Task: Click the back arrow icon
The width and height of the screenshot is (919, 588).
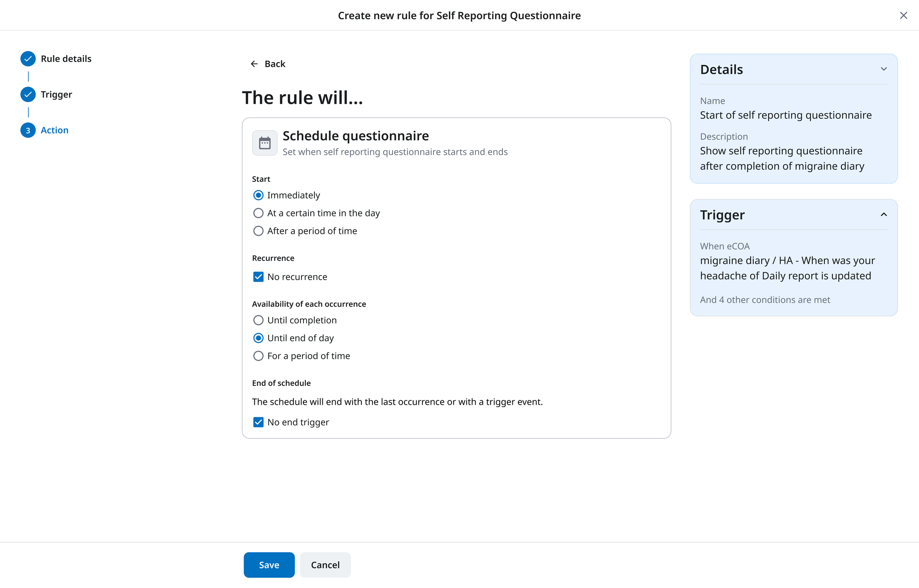Action: pos(254,64)
